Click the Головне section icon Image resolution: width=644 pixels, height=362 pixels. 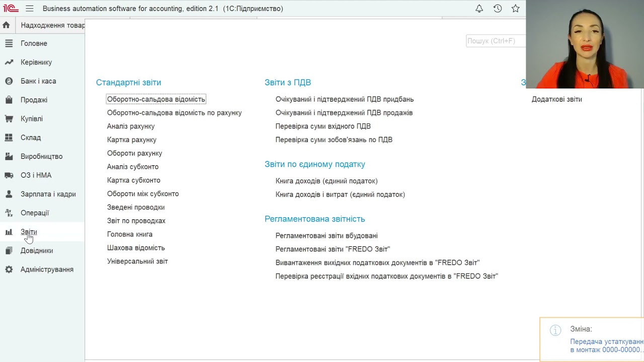[x=9, y=43]
